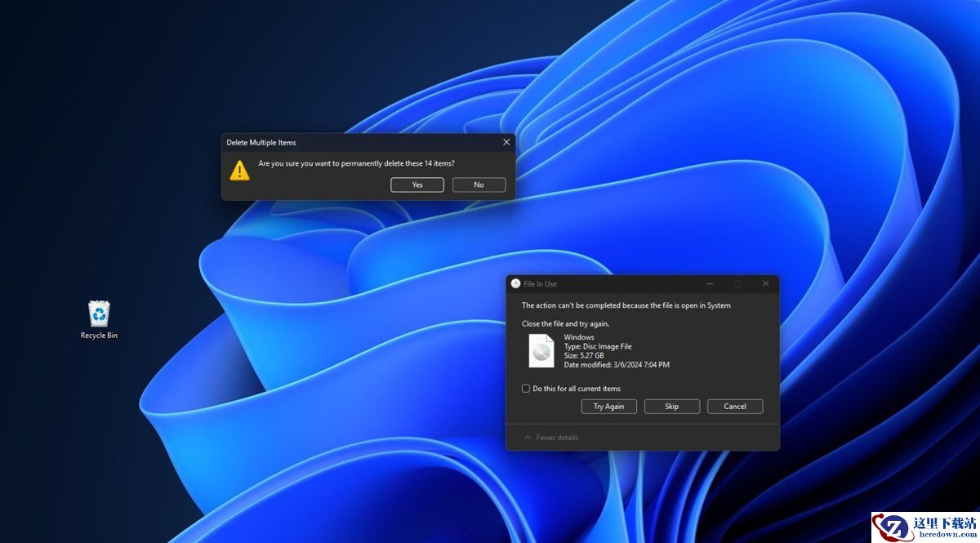Click Try Again in File In Use
The width and height of the screenshot is (980, 543).
point(608,407)
